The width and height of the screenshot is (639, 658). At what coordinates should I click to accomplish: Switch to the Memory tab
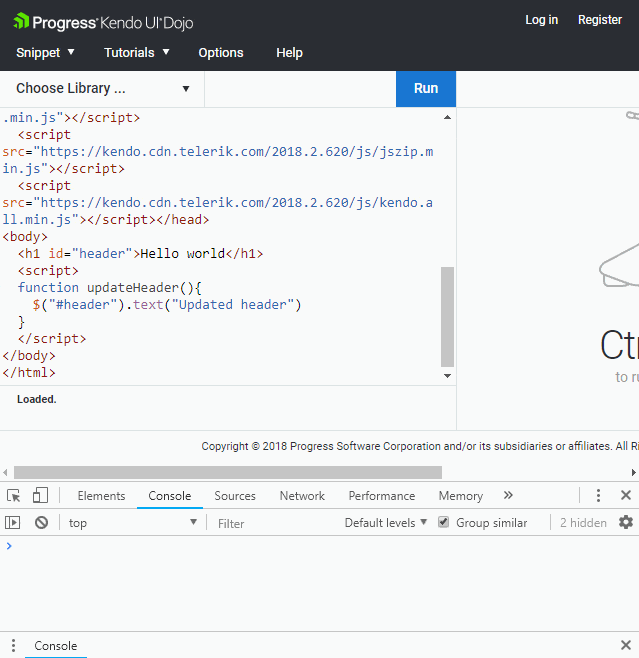tap(461, 496)
